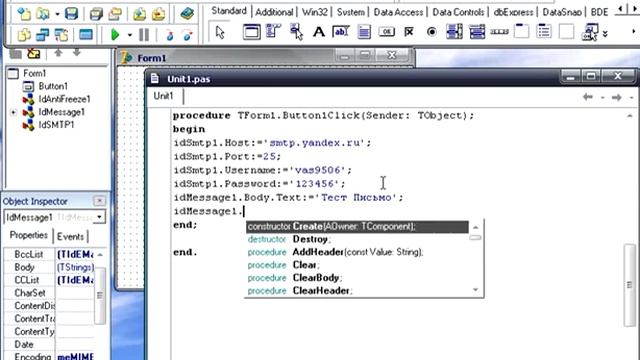The width and height of the screenshot is (640, 360).
Task: Select the ComboBox palette component
Action: click(477, 31)
